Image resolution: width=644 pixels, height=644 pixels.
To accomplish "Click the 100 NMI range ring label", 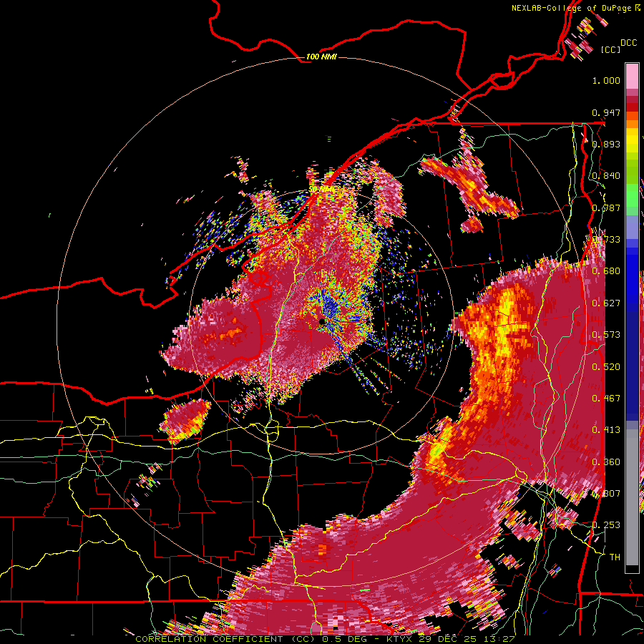I will [x=321, y=57].
